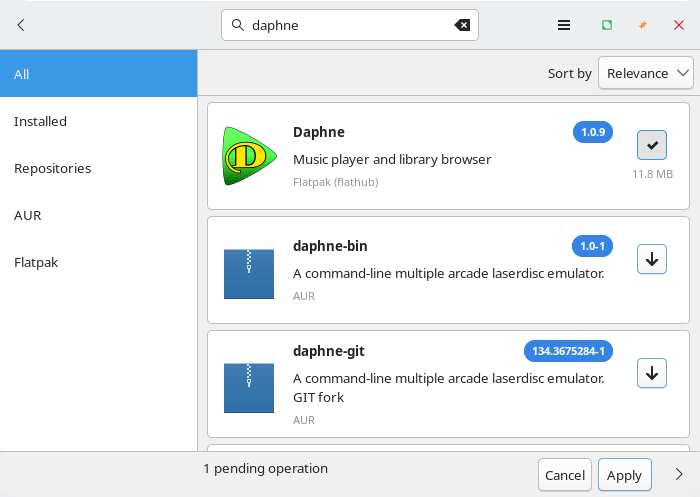Click the 1 pending operation text

tap(266, 468)
